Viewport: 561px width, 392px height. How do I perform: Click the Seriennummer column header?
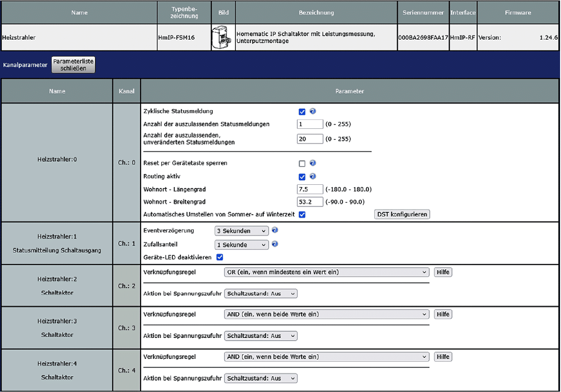point(423,13)
